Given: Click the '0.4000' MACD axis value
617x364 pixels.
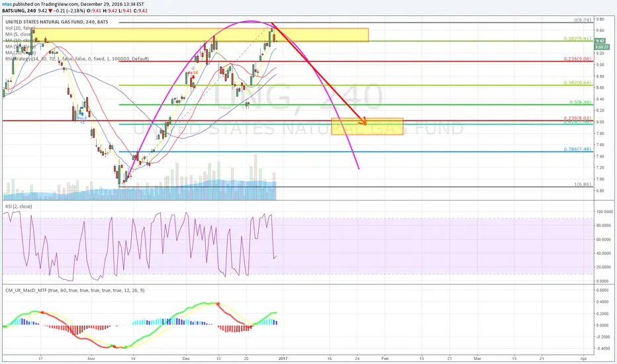Looking at the screenshot, I should 603,302.
